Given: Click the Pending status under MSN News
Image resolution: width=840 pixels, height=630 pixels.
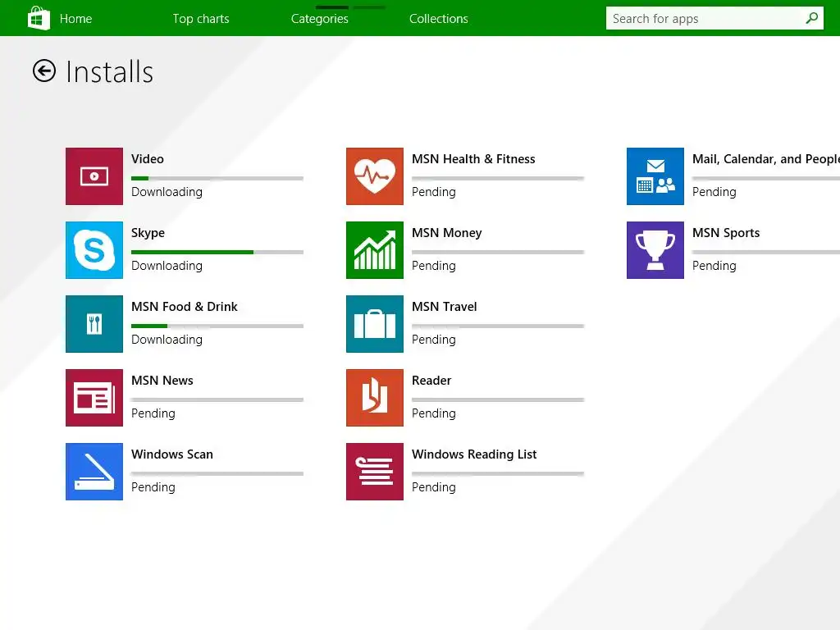Looking at the screenshot, I should click(x=153, y=414).
